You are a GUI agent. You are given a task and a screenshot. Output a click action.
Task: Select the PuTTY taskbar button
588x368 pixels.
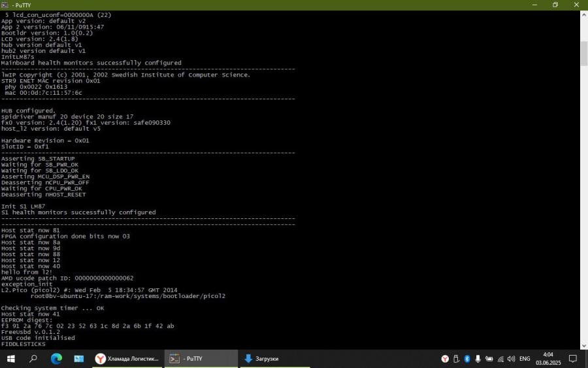point(201,359)
